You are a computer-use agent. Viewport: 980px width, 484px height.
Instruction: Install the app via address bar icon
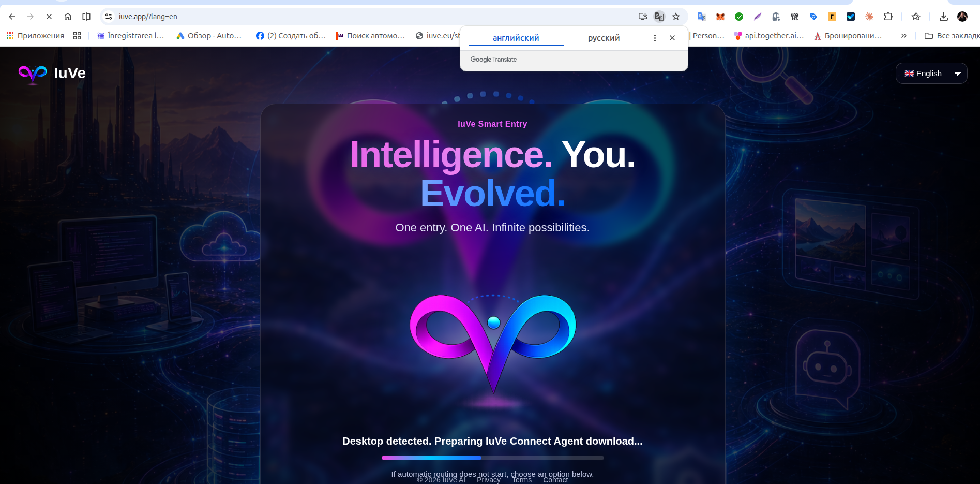pyautogui.click(x=643, y=17)
